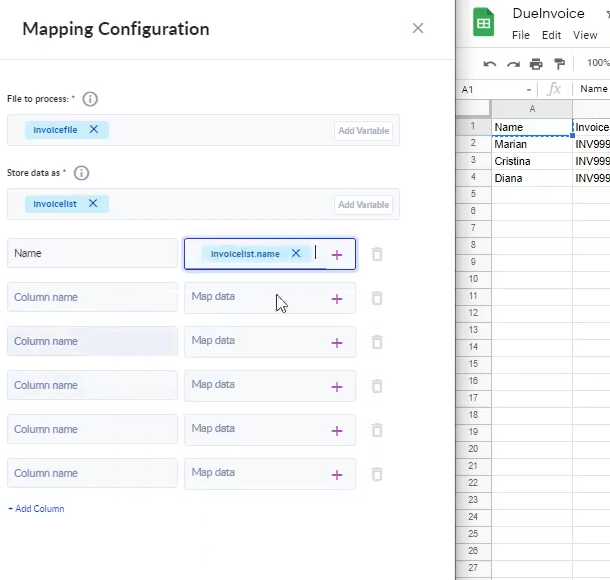Click the DueInvoice document title

548,13
